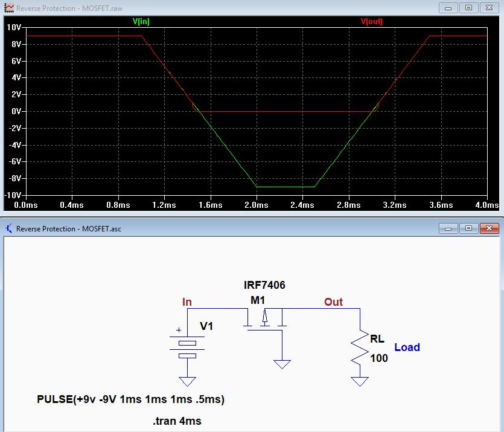Click the blue Load comment text

[407, 347]
